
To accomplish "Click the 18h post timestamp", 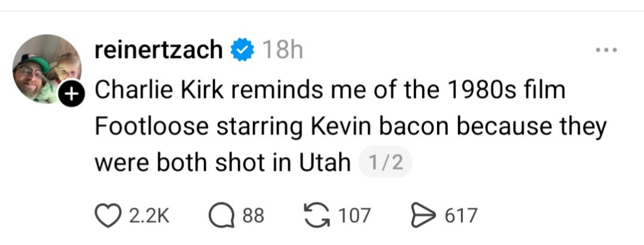I will click(x=283, y=50).
